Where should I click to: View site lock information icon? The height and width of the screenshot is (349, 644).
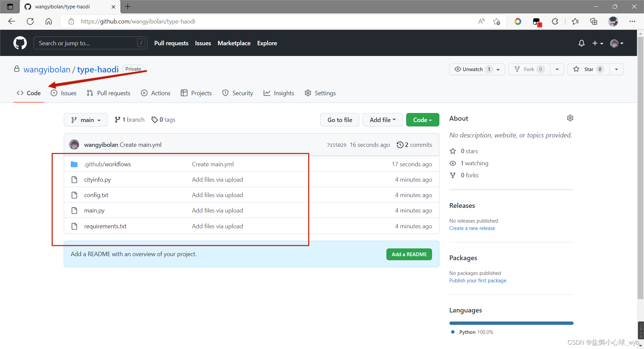coord(71,21)
